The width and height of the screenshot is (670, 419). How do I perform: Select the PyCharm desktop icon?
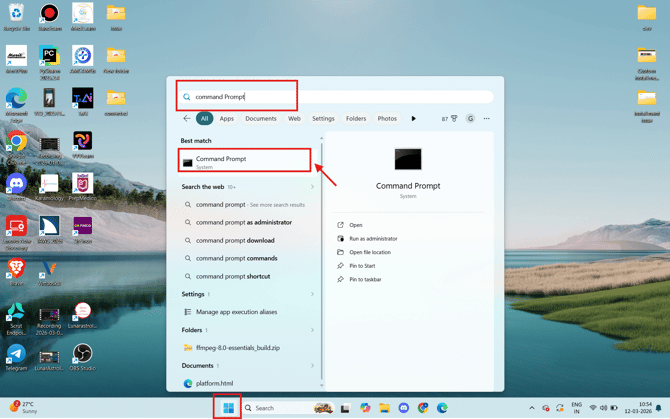(x=49, y=62)
